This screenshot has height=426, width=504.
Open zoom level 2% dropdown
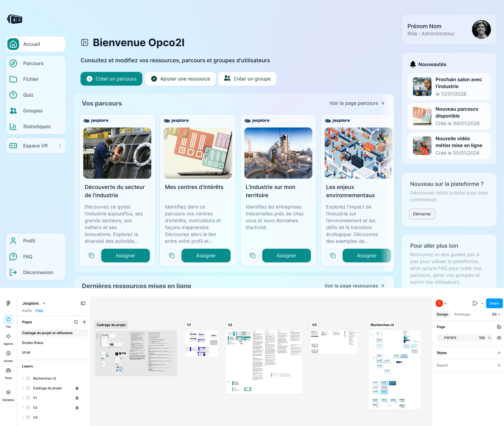click(x=496, y=314)
